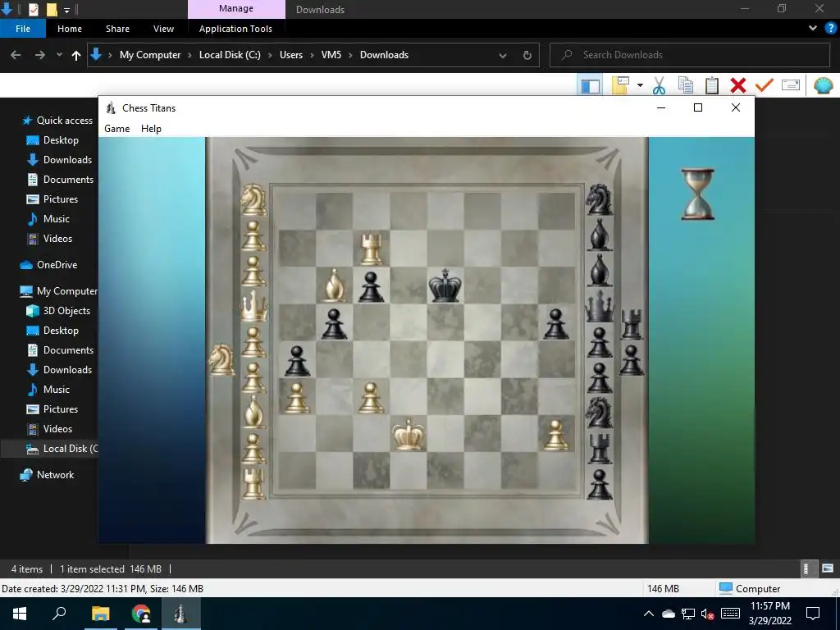
Task: Open the Customize Quick Access Toolbar dropdown
Action: (x=66, y=10)
